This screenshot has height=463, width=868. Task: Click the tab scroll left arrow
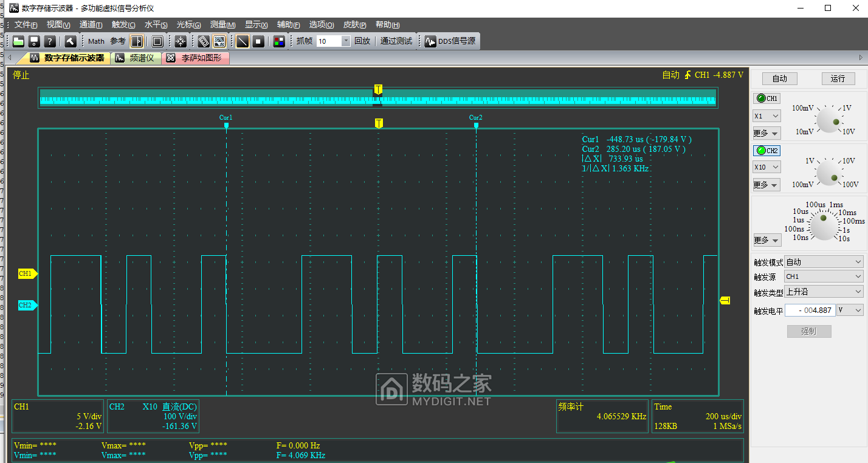(x=9, y=58)
